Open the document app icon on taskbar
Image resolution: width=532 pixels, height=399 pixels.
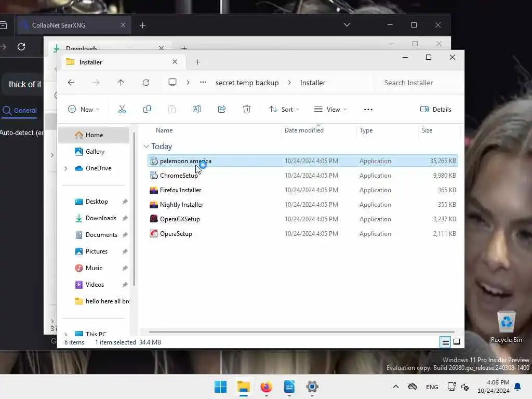point(289,387)
